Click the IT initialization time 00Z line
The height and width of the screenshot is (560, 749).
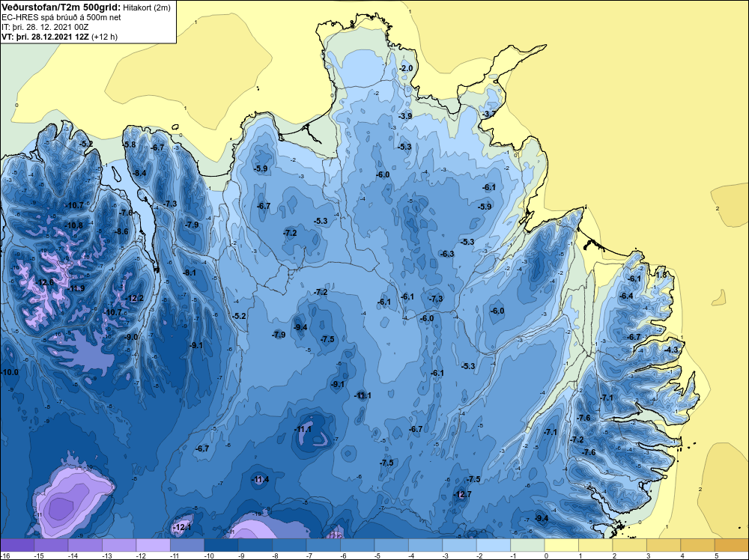pyautogui.click(x=45, y=27)
